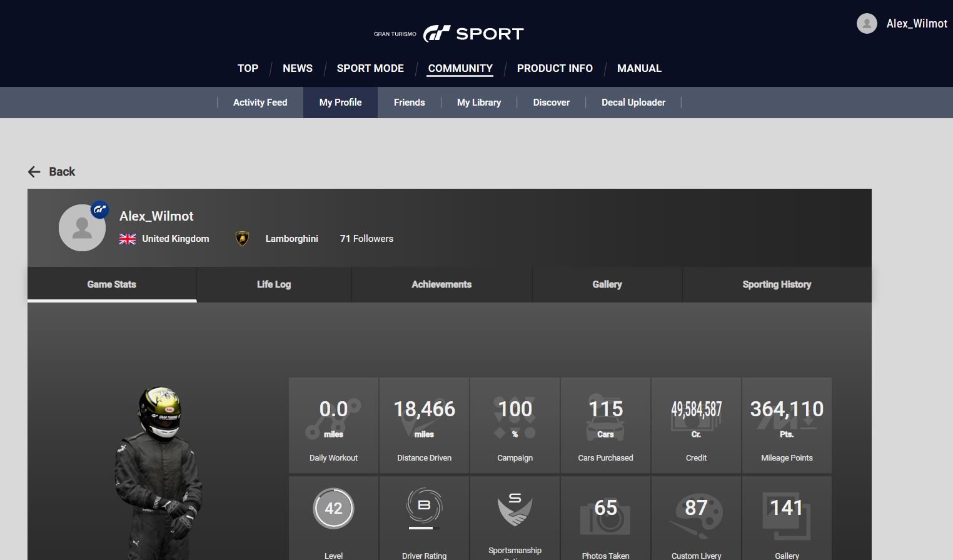Click the United Kingdom country text

tap(175, 239)
